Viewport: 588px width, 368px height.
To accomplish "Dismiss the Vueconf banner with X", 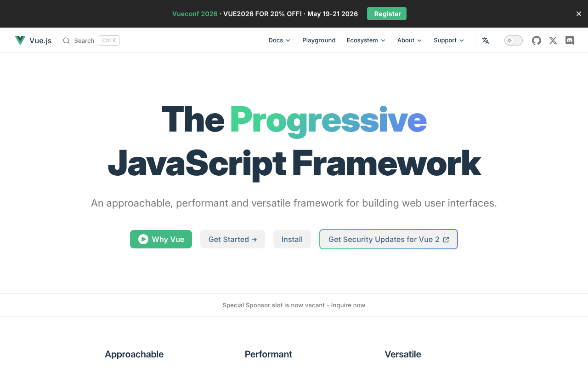I will pos(579,14).
